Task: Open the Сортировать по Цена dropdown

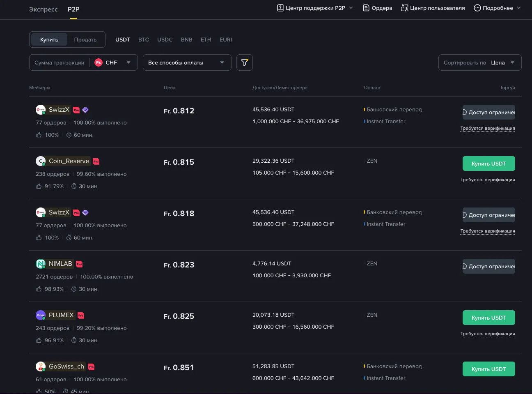Action: pyautogui.click(x=479, y=62)
